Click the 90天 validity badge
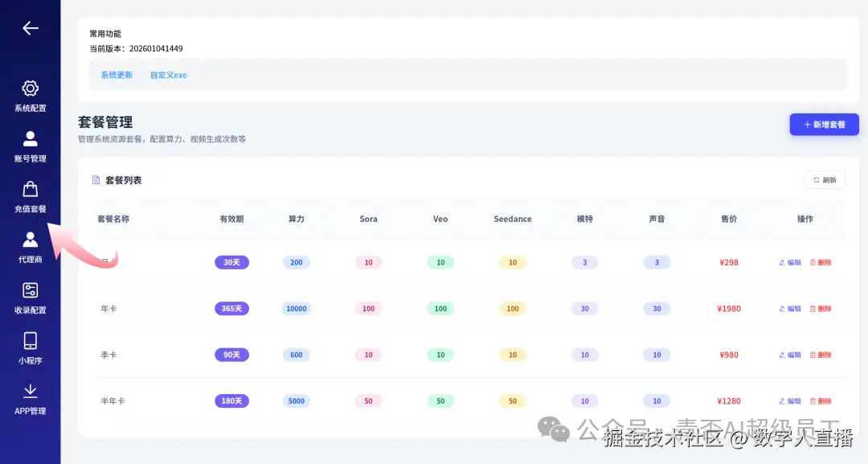Screen dimensions: 868x464 pos(231,355)
